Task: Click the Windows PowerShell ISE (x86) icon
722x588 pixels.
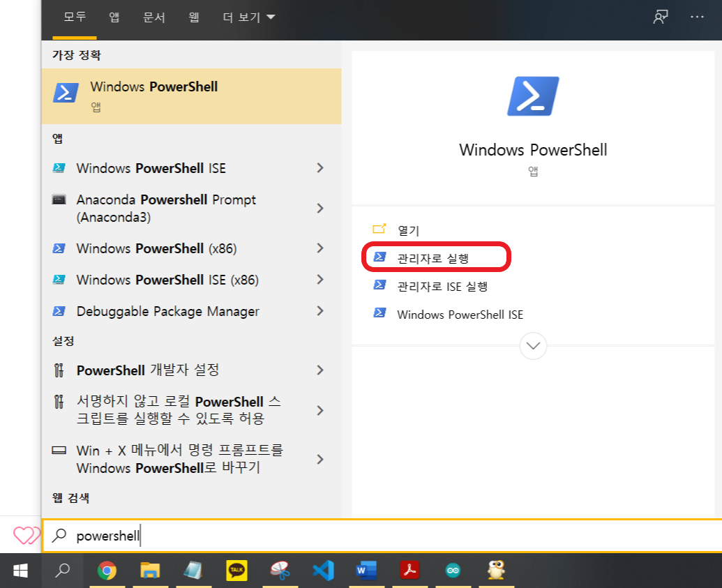Action: (x=59, y=280)
